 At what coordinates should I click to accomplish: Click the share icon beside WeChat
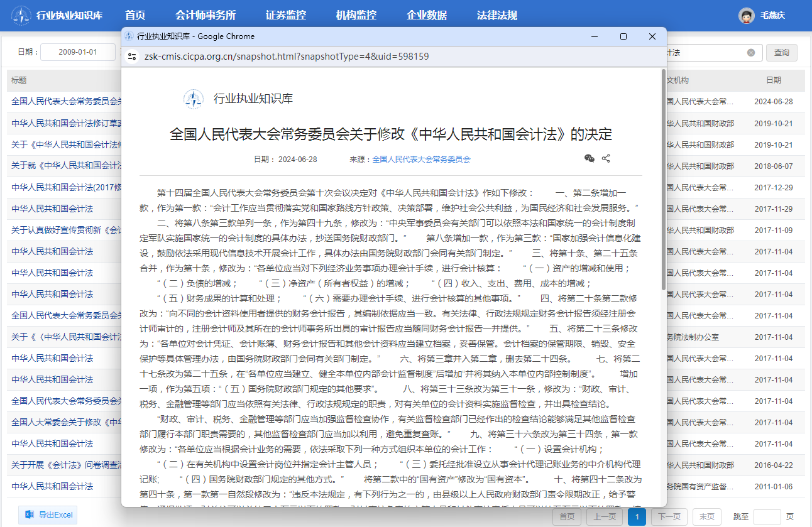click(606, 159)
